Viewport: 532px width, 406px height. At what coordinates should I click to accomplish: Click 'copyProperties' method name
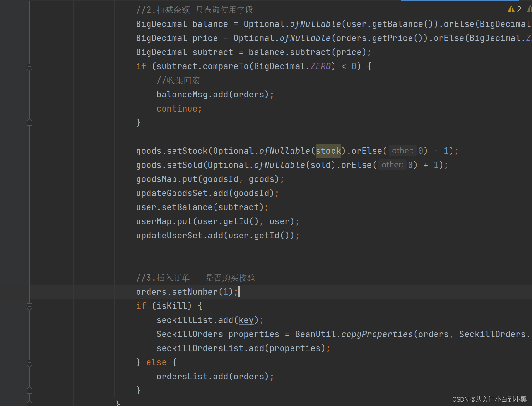click(x=377, y=334)
